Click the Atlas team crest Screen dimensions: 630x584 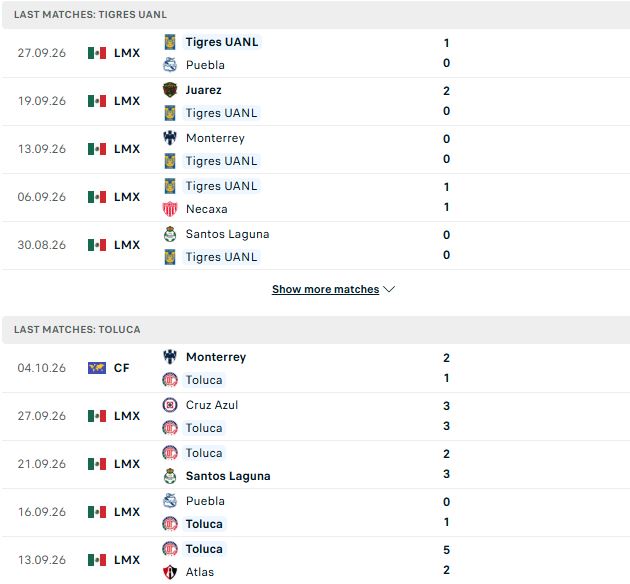[170, 572]
